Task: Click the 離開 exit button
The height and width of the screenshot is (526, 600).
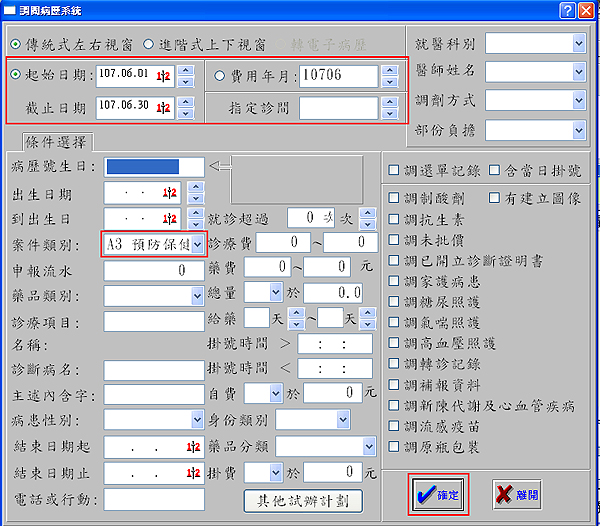Action: coord(517,493)
